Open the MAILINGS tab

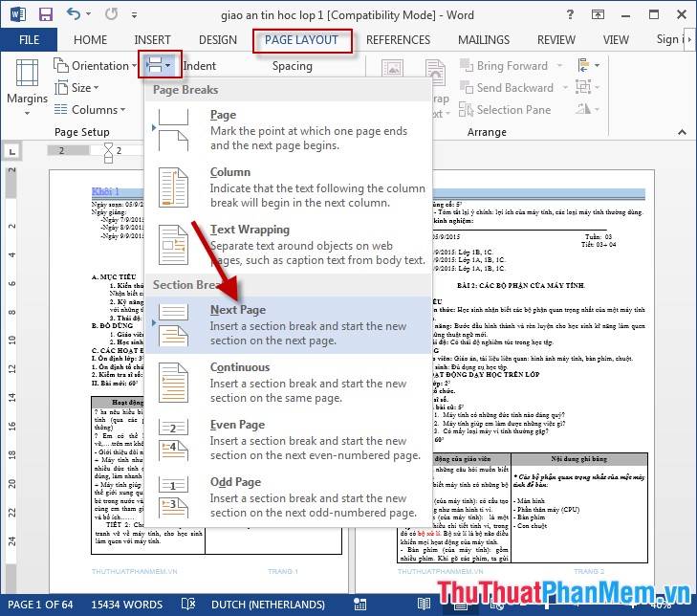[484, 39]
